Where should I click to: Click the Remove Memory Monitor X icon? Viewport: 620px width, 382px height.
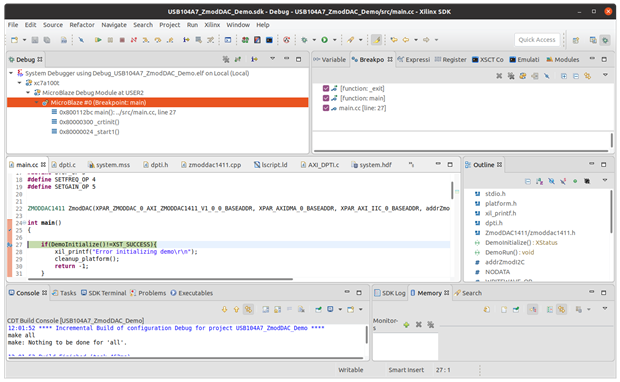418,325
